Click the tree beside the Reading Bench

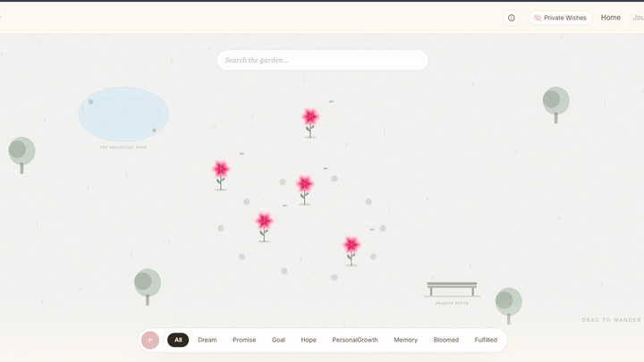tap(508, 307)
